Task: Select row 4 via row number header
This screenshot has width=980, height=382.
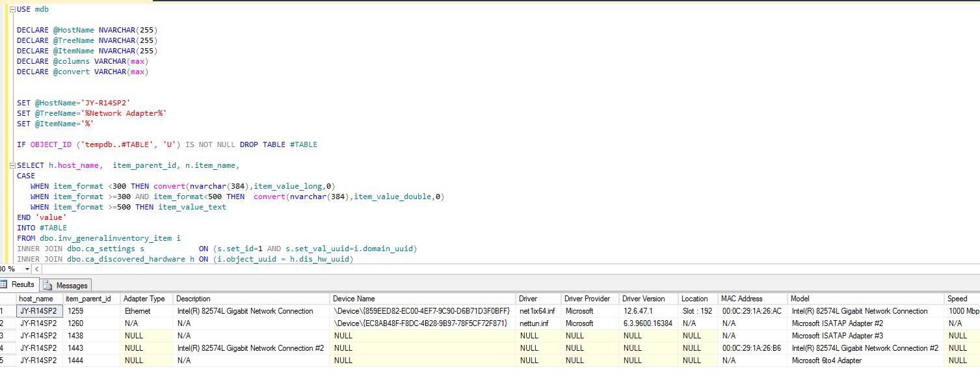Action: tap(7, 348)
